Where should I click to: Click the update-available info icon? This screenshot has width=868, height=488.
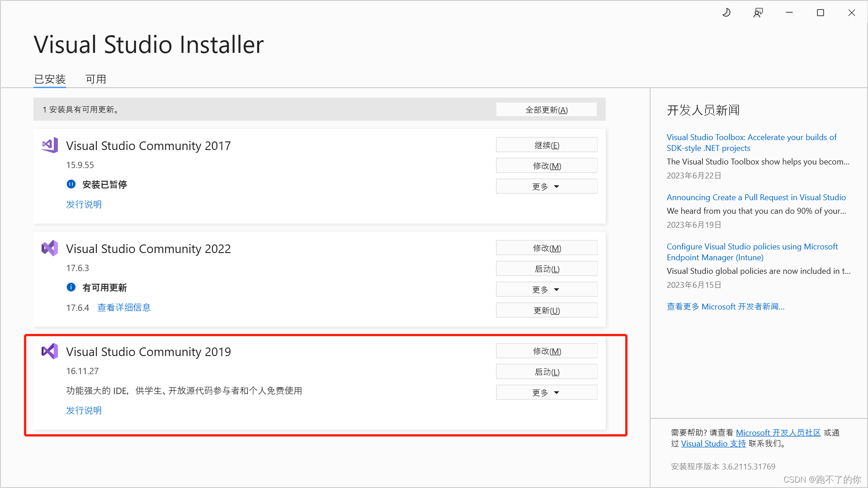click(x=71, y=287)
